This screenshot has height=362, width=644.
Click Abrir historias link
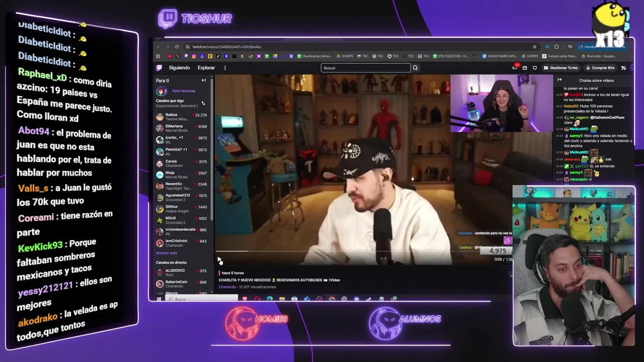184,91
